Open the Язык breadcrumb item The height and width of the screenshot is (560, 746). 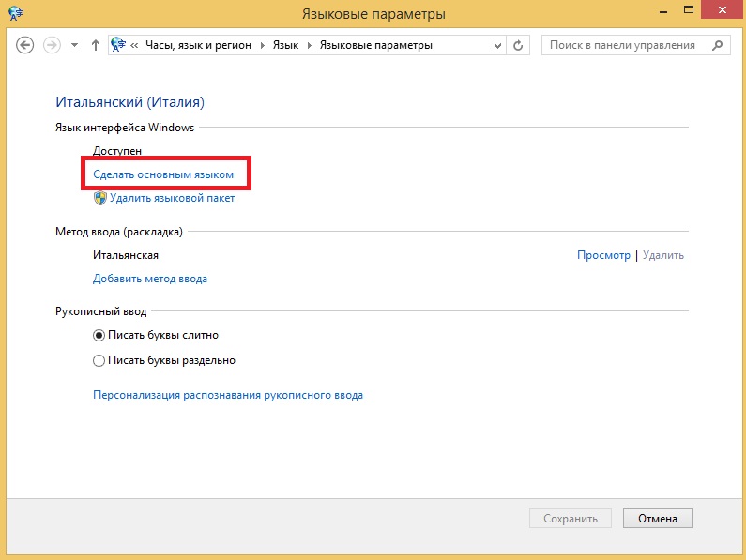click(285, 45)
